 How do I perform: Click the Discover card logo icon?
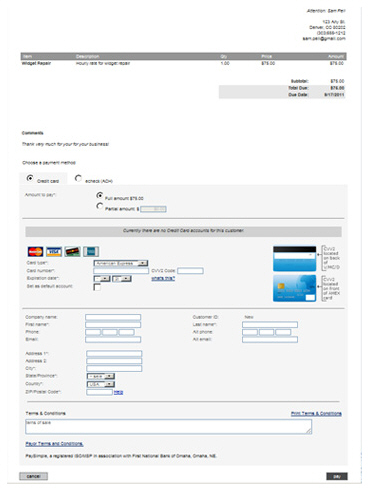(x=72, y=252)
